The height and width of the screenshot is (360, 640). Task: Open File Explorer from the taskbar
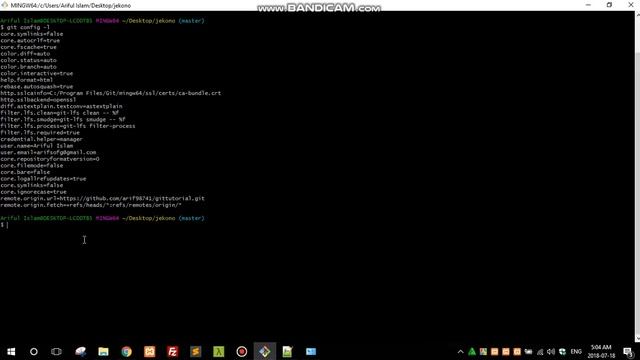pos(103,351)
